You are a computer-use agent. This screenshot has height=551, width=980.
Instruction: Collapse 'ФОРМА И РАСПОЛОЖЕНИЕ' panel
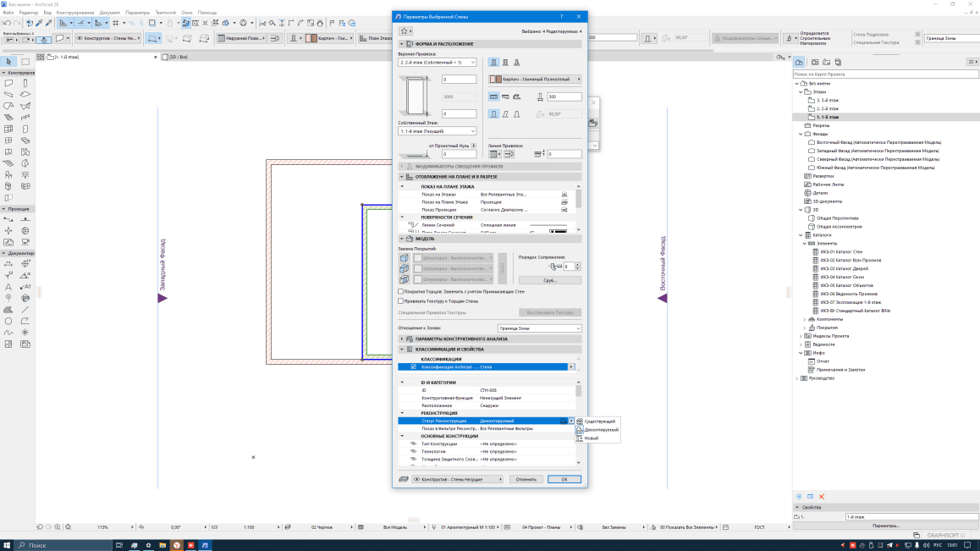click(402, 44)
